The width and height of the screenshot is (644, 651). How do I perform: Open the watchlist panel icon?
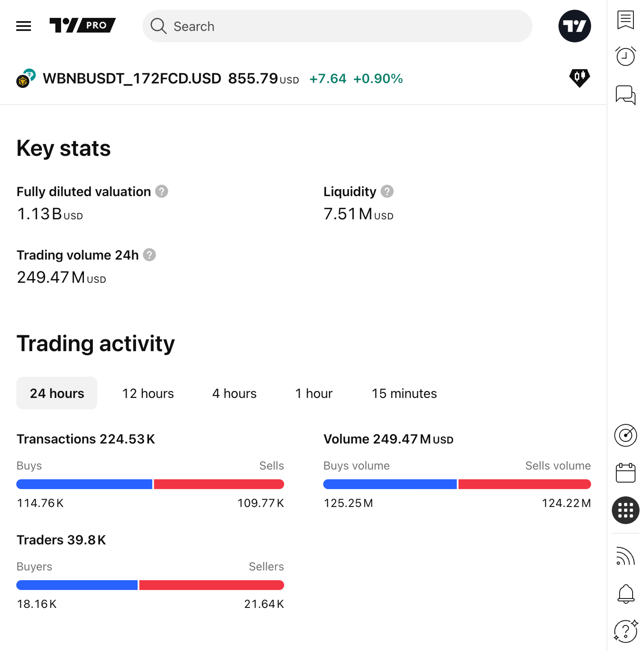click(x=625, y=20)
